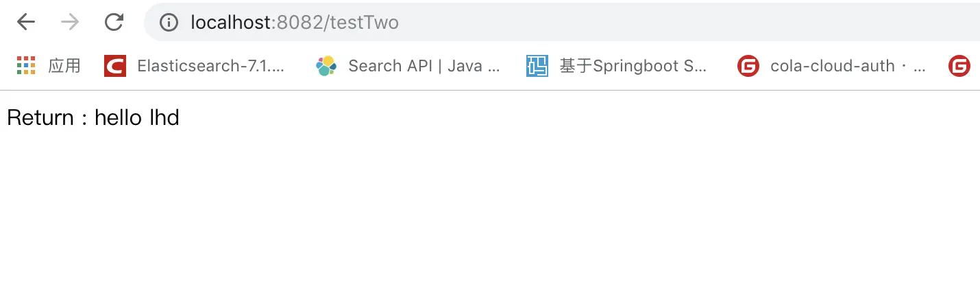This screenshot has height=291, width=980.
Task: Click the red Elasticsearch bookmark favicon
Action: pyautogui.click(x=115, y=66)
